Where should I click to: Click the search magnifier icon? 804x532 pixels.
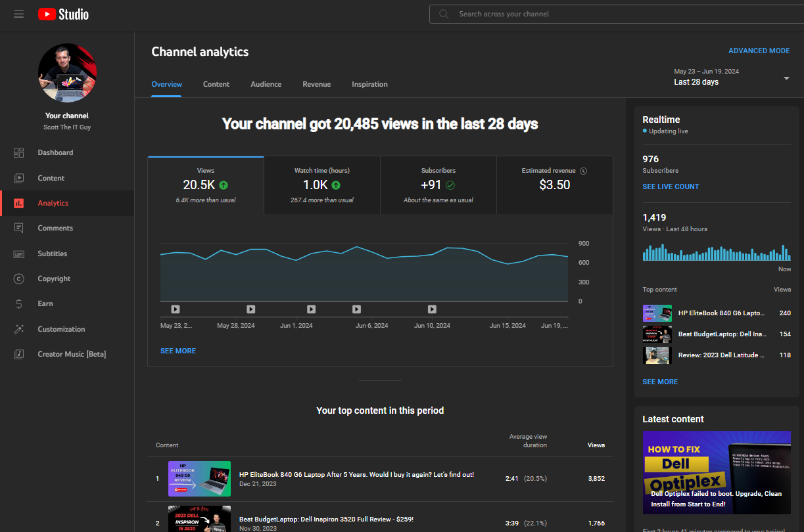coord(444,14)
